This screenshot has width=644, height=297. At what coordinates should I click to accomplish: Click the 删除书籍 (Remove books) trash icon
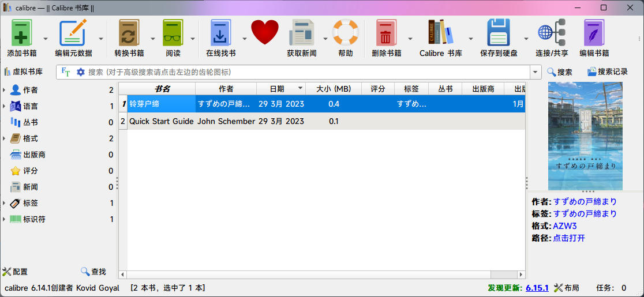(387, 33)
